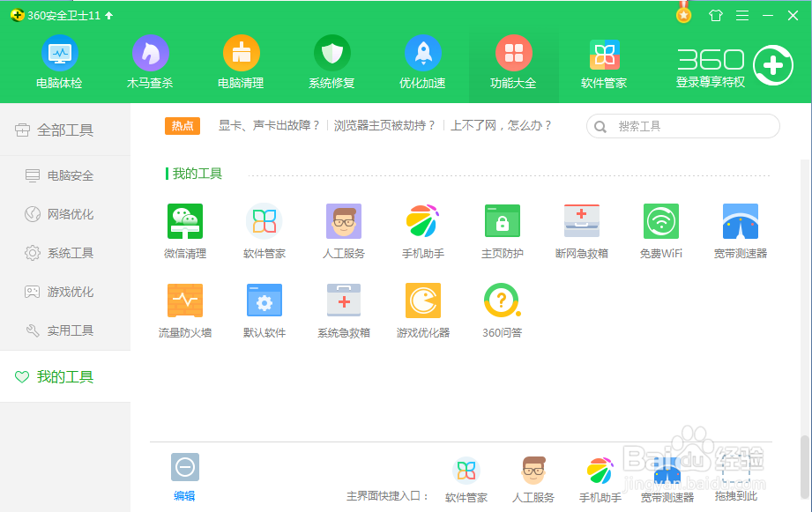812x512 pixels.
Task: Select 实用工具 category in sidebar
Action: [65, 330]
